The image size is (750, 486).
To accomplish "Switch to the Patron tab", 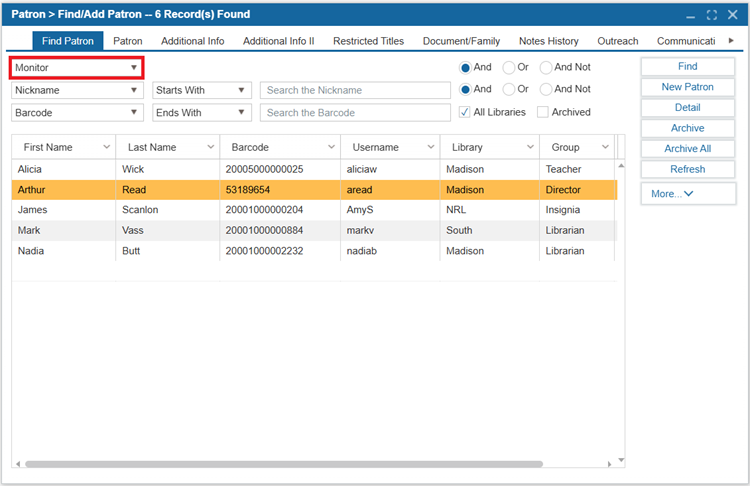I will (128, 41).
